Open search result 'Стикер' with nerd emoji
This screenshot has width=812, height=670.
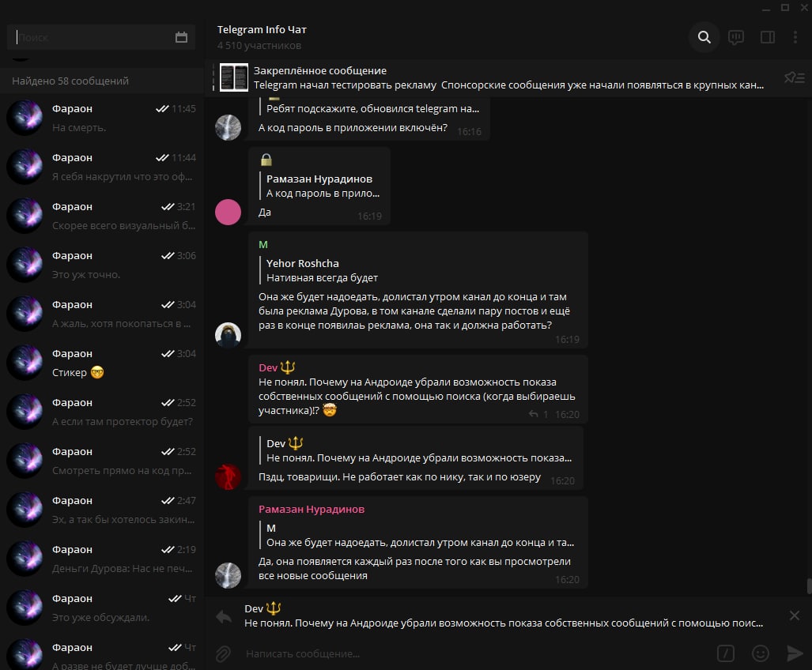tap(101, 363)
